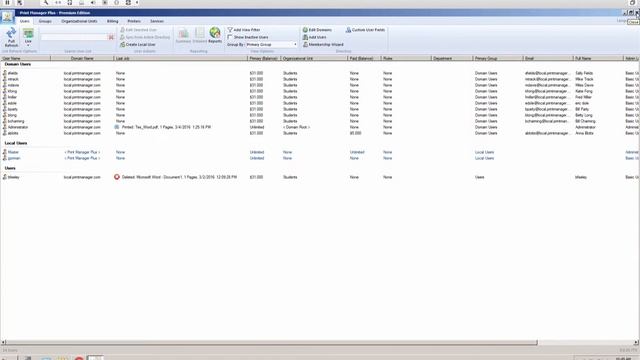Image resolution: width=640 pixels, height=360 pixels.
Task: Clear the user search with the red X
Action: click(x=111, y=37)
